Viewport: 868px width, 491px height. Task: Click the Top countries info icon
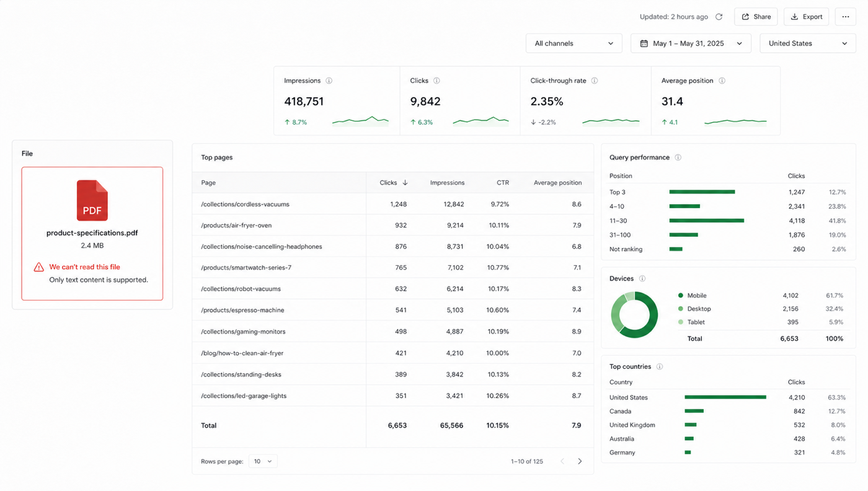click(660, 366)
